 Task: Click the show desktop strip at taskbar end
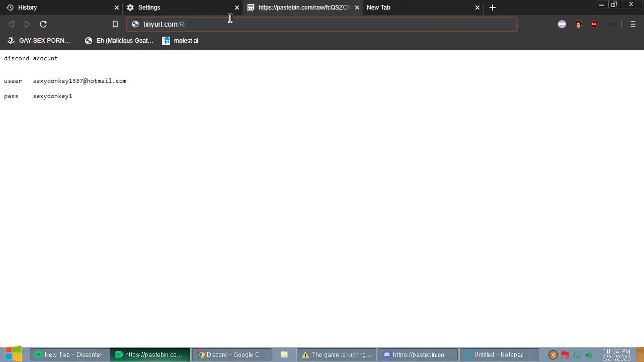click(x=639, y=355)
